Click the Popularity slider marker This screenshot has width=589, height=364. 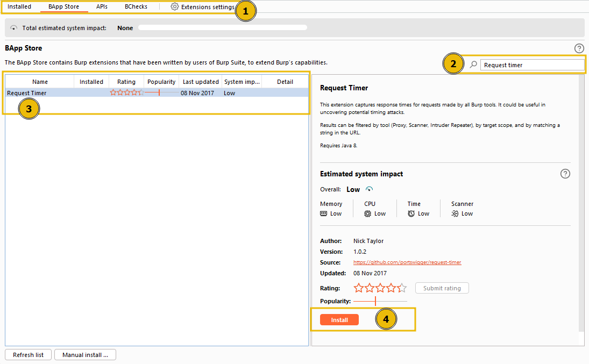375,301
